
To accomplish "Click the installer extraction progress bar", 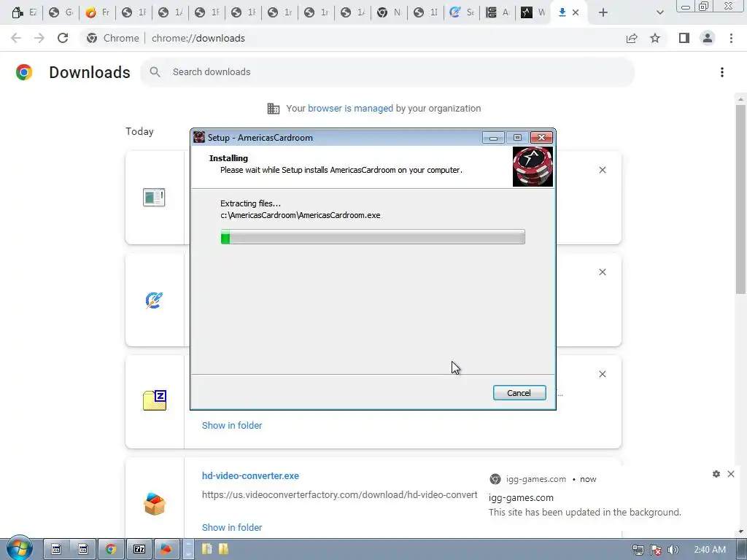I will pyautogui.click(x=373, y=237).
